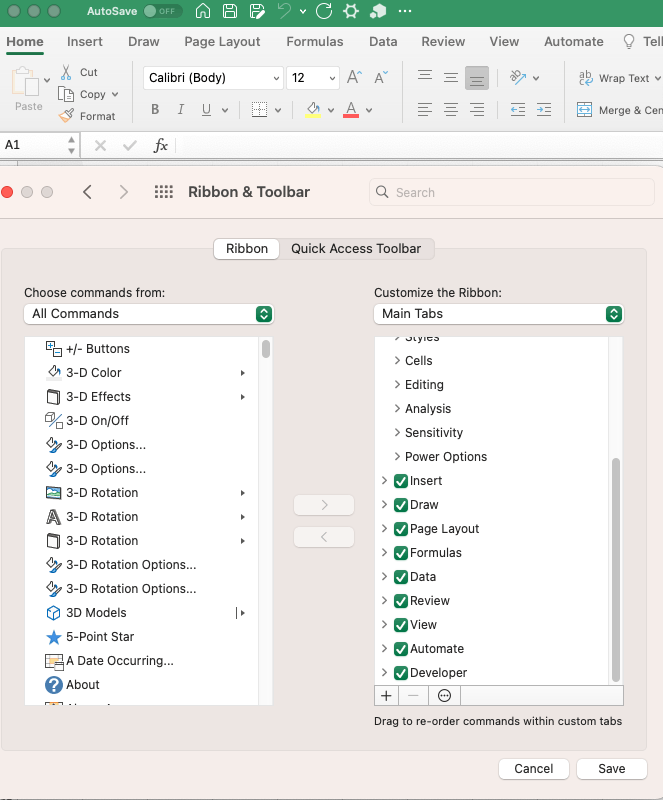
Task: Open the Formulas ribbon tab
Action: [x=314, y=41]
